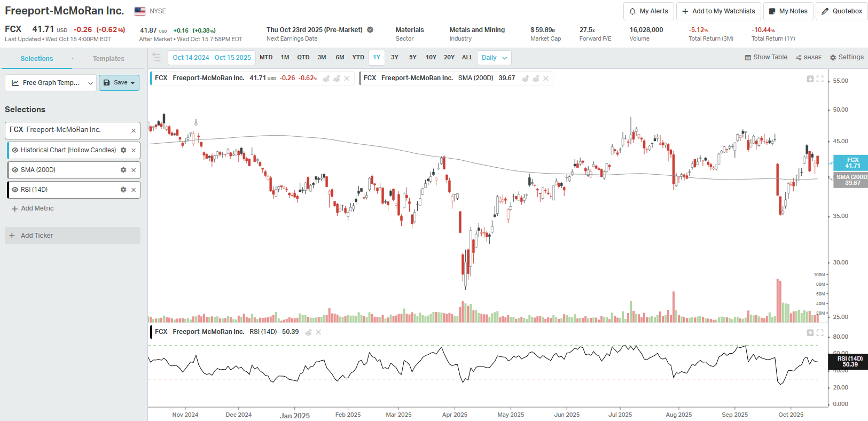Expand the price chart to fullscreen

click(820, 79)
